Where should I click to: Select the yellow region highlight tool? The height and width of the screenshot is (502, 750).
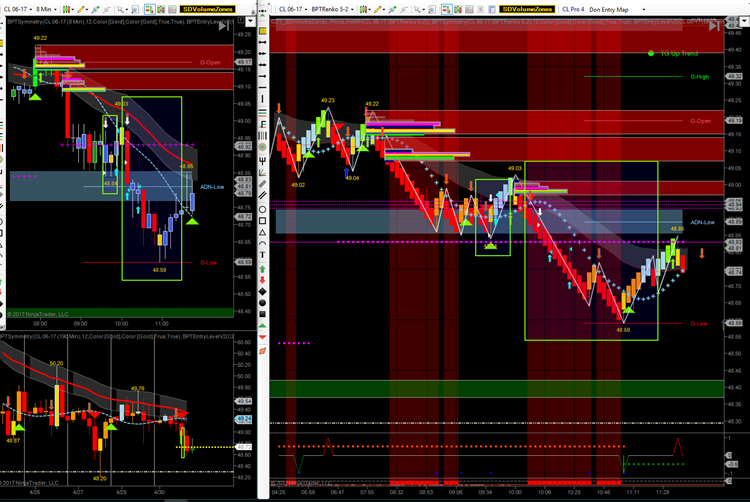pyautogui.click(x=263, y=31)
